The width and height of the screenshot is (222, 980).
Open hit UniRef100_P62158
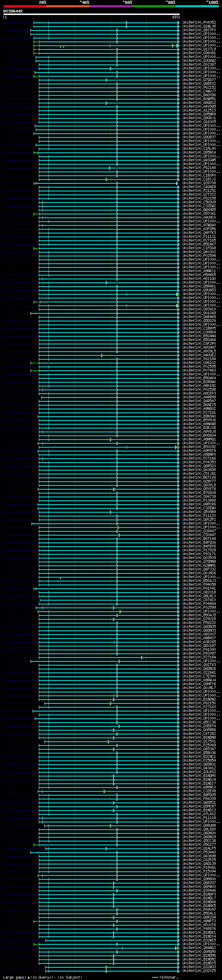click(199, 198)
